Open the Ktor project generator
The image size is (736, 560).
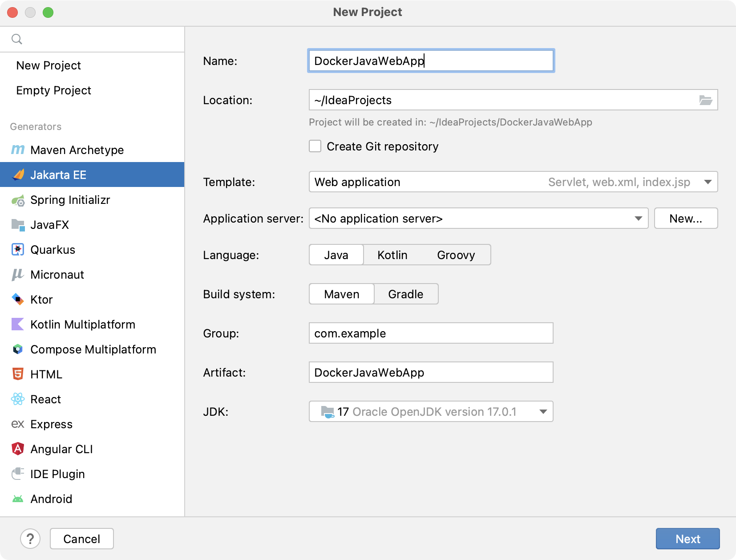tap(41, 300)
